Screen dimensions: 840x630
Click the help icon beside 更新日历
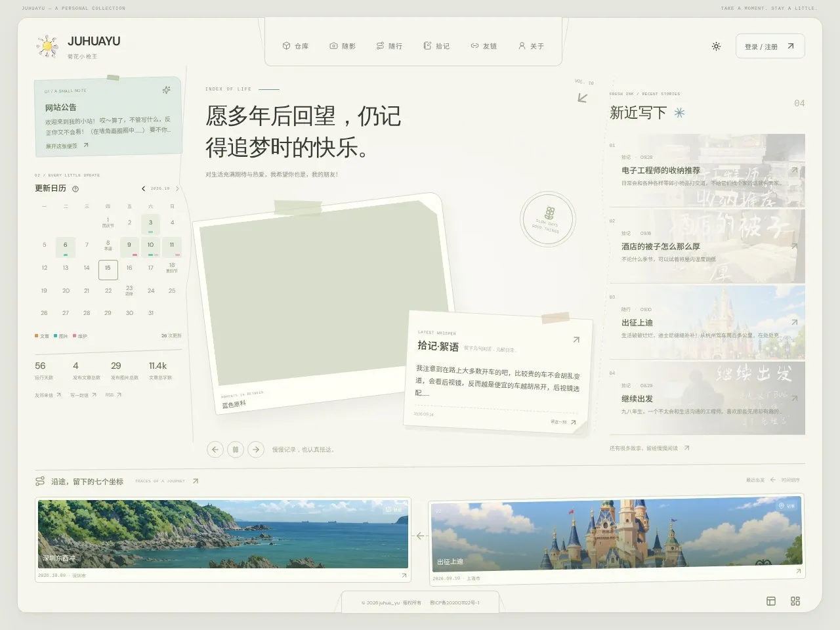[x=75, y=189]
